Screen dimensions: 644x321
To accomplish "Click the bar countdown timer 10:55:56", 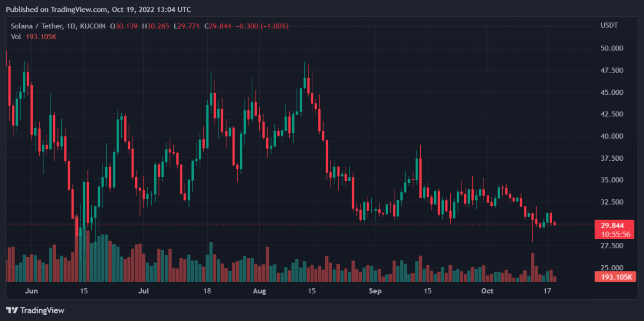I will [x=612, y=234].
